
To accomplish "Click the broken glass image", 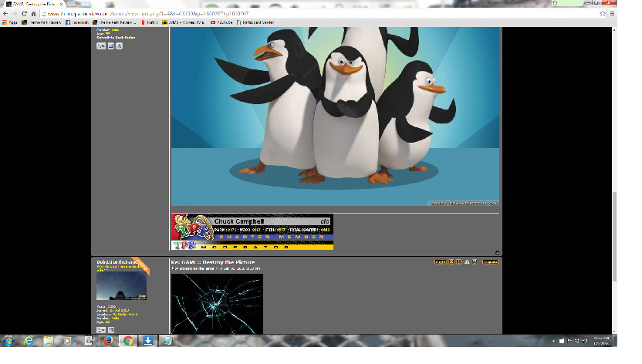I will [217, 304].
